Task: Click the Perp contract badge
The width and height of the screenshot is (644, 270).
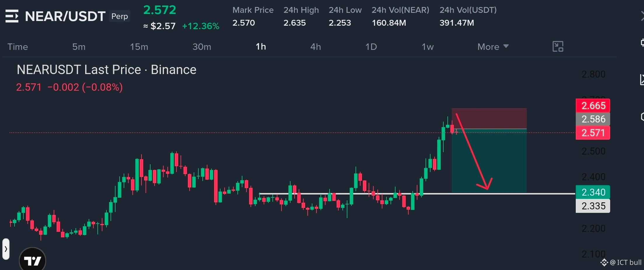Action: (x=120, y=16)
